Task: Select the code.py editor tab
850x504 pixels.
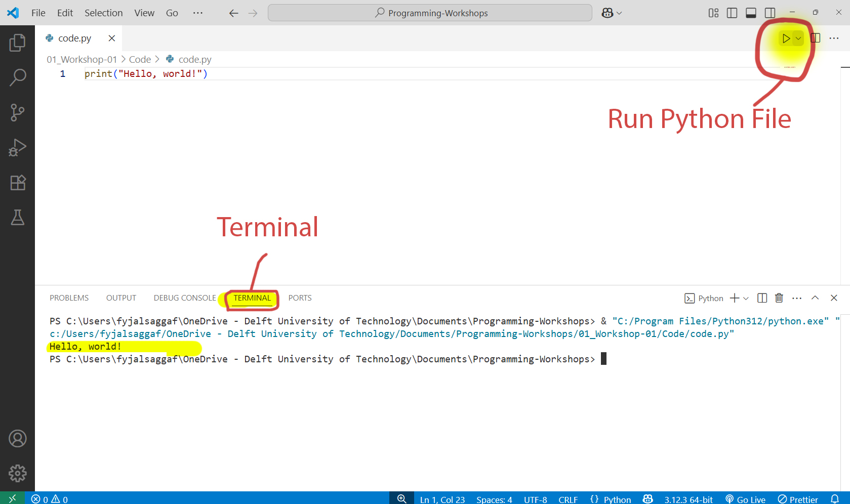Action: [x=74, y=38]
